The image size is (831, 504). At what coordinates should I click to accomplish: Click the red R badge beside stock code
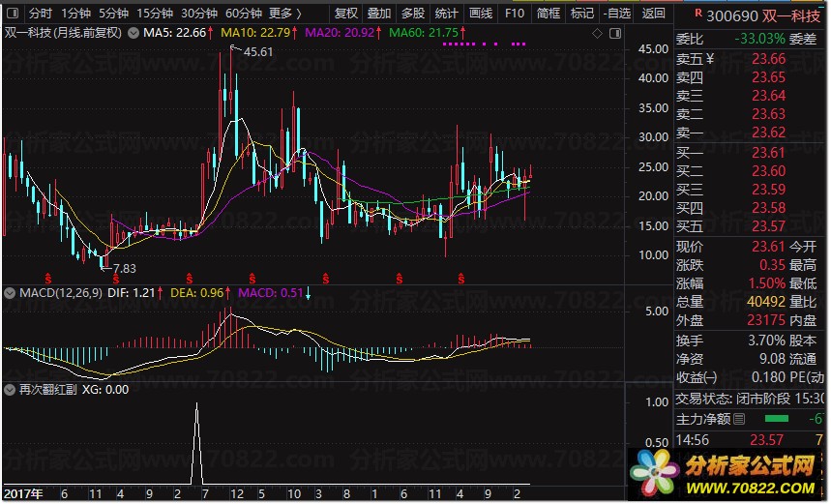point(698,13)
